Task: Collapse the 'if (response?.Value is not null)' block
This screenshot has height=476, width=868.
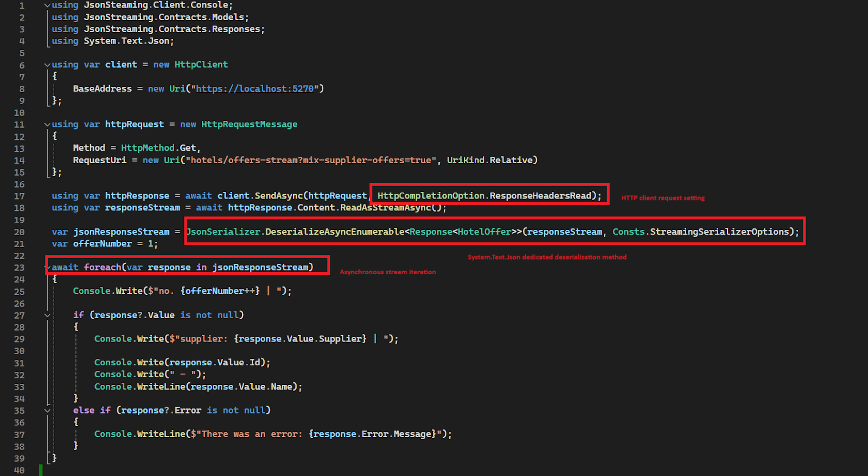Action: (47, 315)
